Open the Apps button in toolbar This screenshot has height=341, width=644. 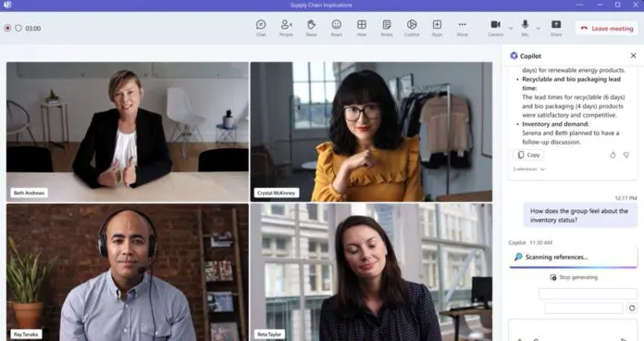pos(437,28)
